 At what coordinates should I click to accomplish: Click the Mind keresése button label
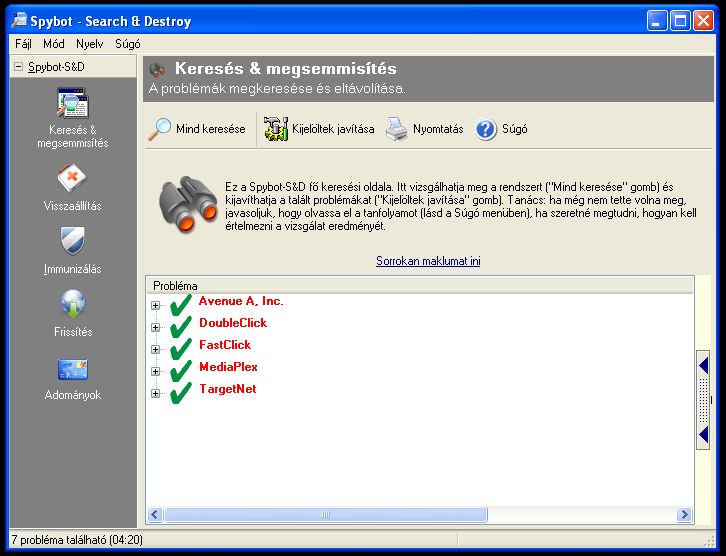point(211,129)
